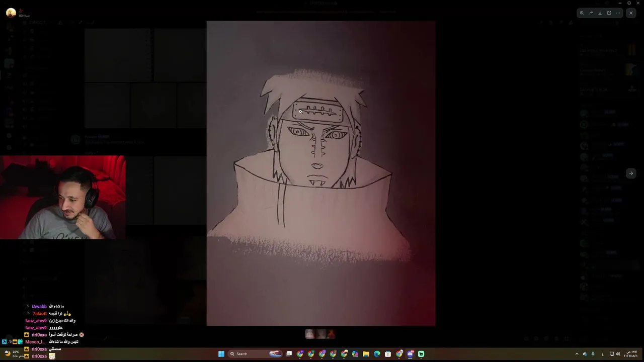Image resolution: width=644 pixels, height=362 pixels.
Task: Click the chat username 7alaott
Action: [40, 313]
